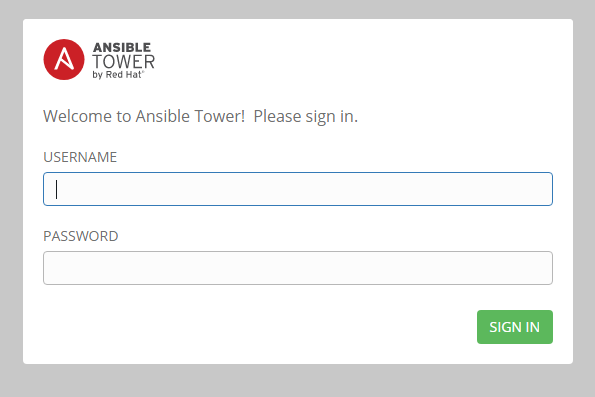The image size is (595, 397).
Task: Click the 'Welcome to Ansible Tower!' text
Action: point(144,116)
